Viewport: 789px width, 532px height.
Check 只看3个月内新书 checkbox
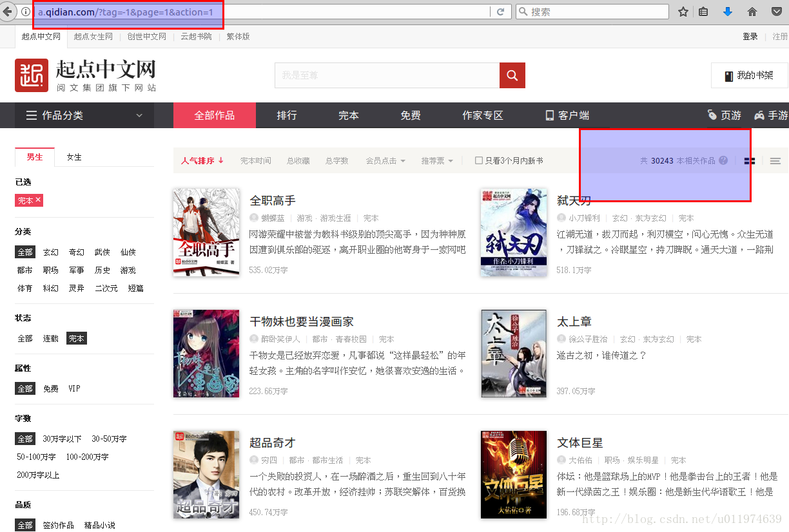478,160
